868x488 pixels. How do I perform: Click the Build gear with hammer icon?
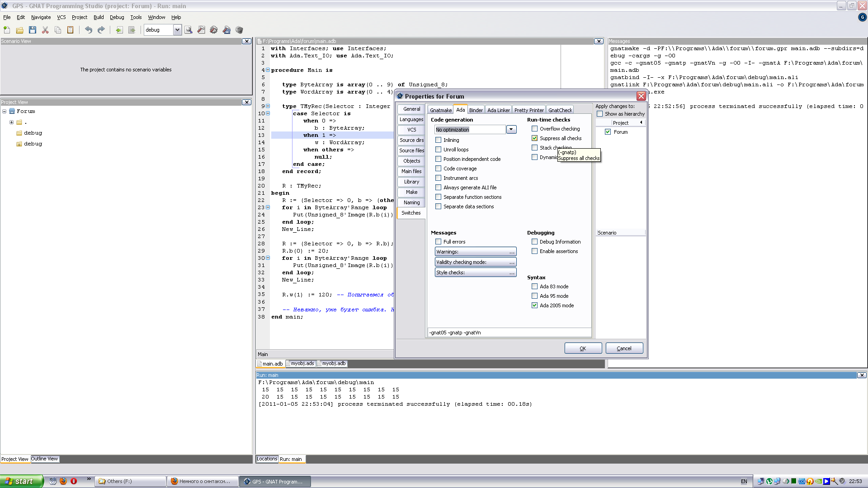click(x=214, y=30)
